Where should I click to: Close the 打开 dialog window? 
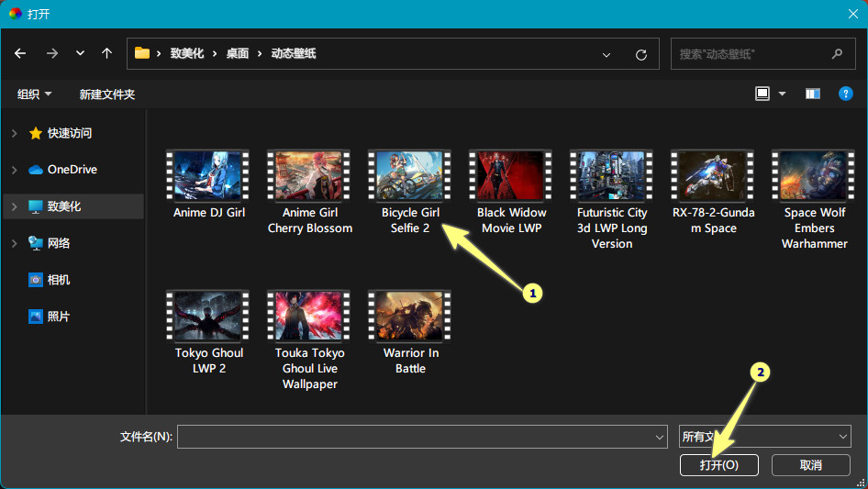tap(853, 14)
